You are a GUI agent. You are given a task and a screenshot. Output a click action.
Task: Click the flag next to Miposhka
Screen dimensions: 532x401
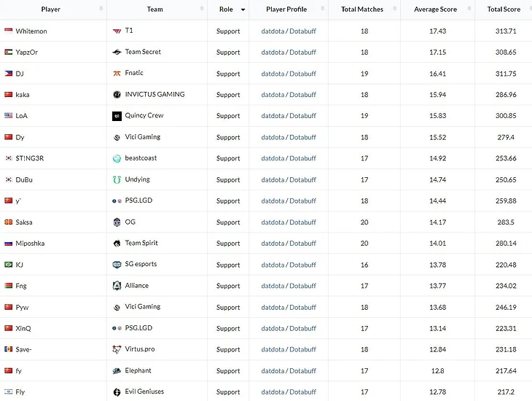pos(8,244)
